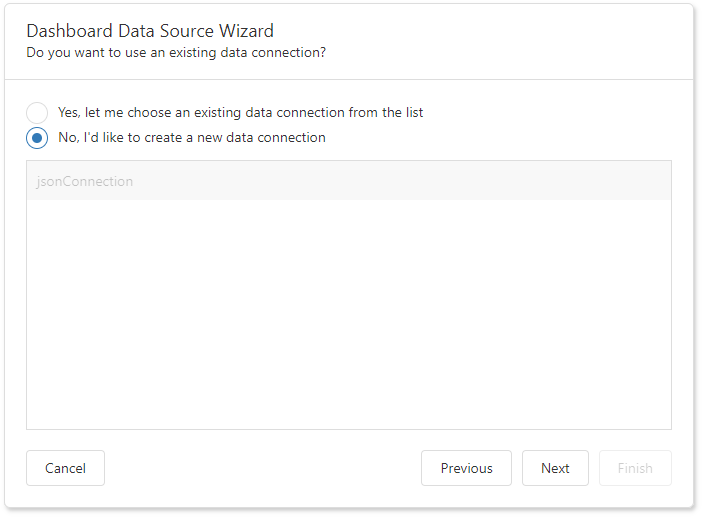Return to the previous wizard page
Image resolution: width=702 pixels, height=517 pixels.
[466, 468]
